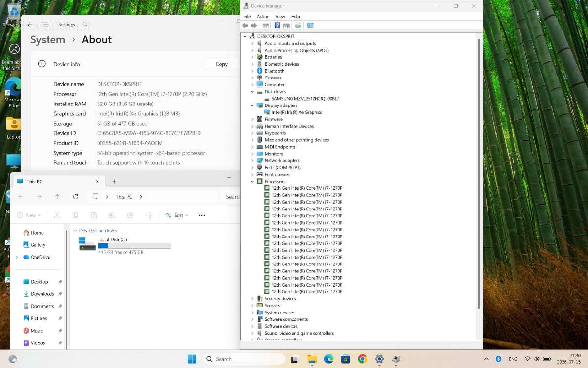Expand the Batteries node
This screenshot has height=368, width=588.
[253, 57]
